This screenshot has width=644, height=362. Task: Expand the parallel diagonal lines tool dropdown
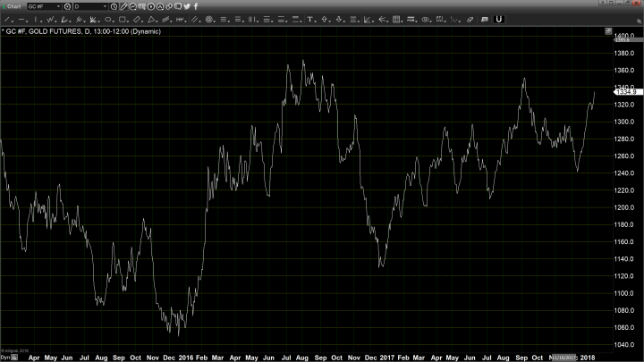200,21
